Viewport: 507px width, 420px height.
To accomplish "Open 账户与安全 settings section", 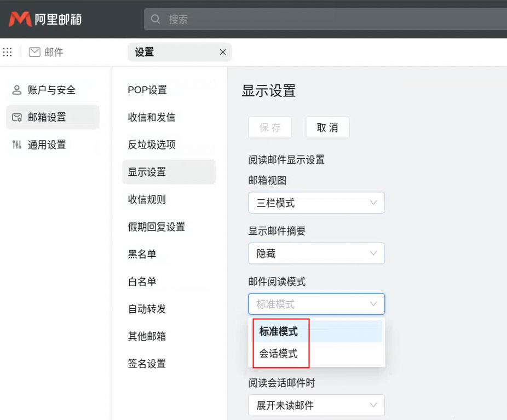I will click(51, 90).
